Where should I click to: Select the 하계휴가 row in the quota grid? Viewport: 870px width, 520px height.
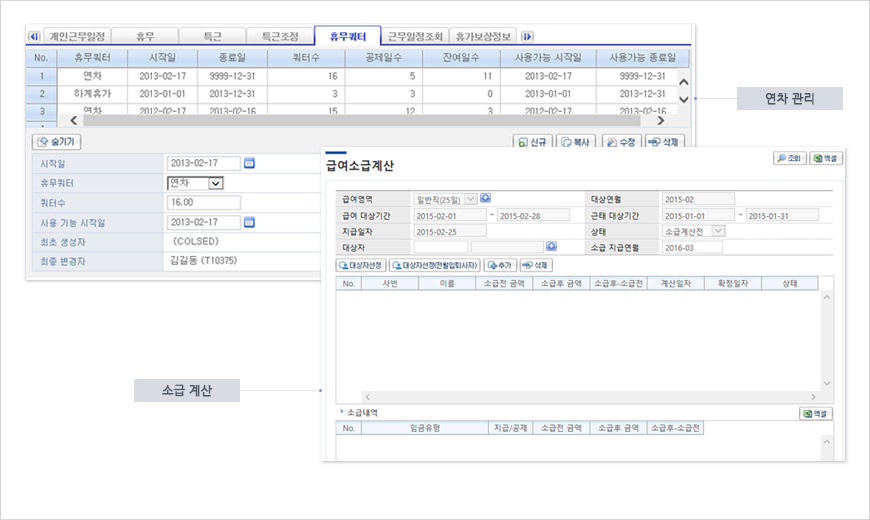pyautogui.click(x=95, y=93)
